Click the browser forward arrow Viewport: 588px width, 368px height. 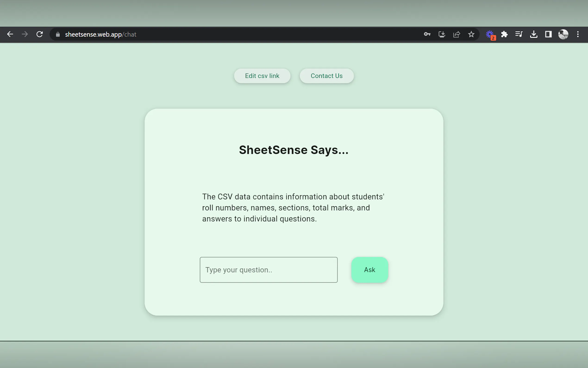pyautogui.click(x=25, y=34)
